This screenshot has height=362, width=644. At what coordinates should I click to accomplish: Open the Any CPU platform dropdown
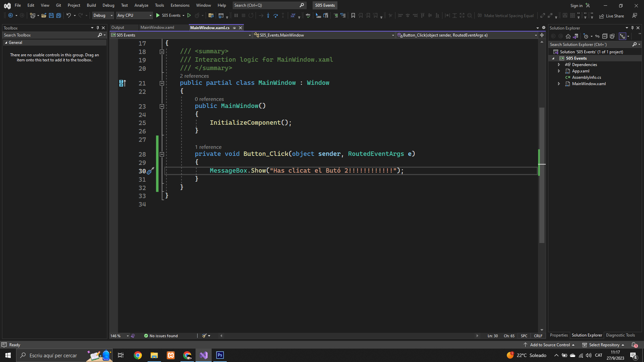tap(134, 15)
